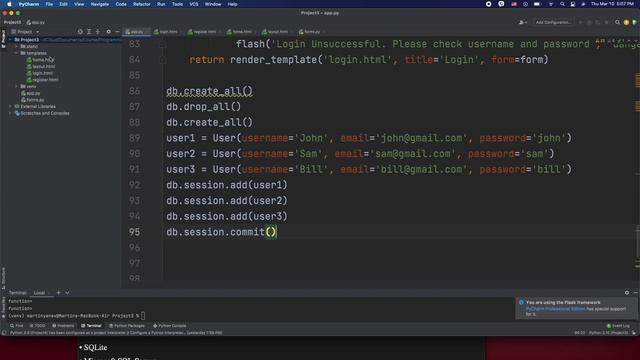
Task: Switch to the home.html editor tab
Action: (241, 31)
